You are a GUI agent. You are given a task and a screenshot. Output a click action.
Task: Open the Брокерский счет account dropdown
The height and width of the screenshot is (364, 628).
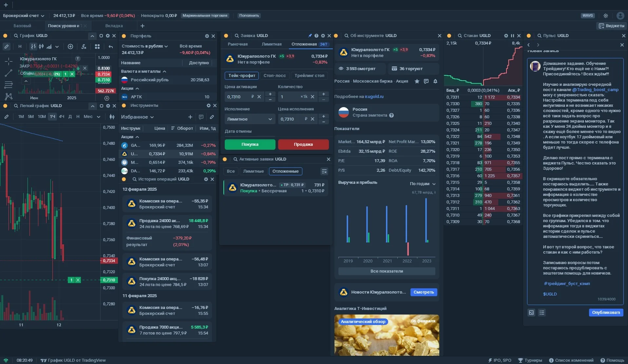[24, 16]
